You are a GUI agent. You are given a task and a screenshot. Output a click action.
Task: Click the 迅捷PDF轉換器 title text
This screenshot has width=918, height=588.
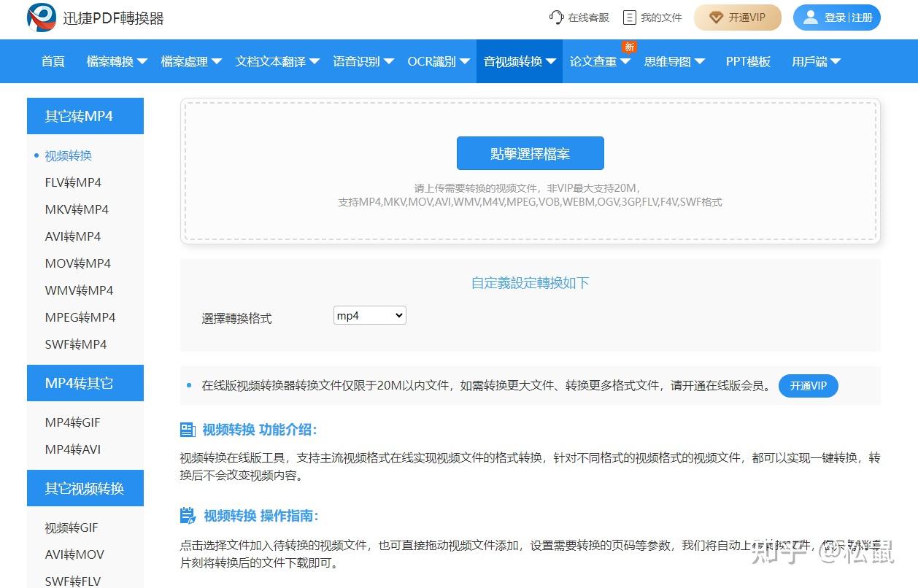coord(113,18)
